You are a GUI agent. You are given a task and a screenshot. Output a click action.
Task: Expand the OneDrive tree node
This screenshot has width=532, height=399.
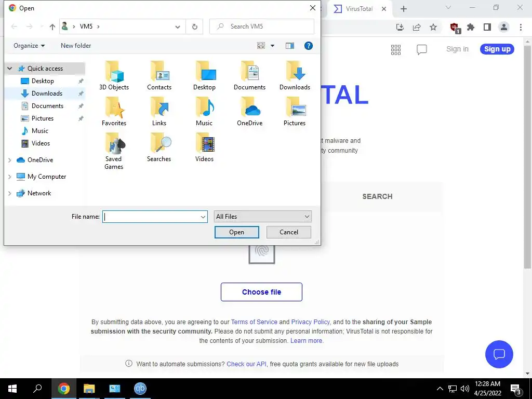pos(10,160)
